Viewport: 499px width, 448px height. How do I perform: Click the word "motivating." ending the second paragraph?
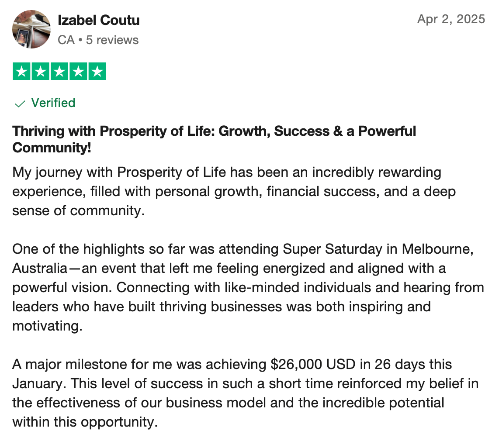47,326
